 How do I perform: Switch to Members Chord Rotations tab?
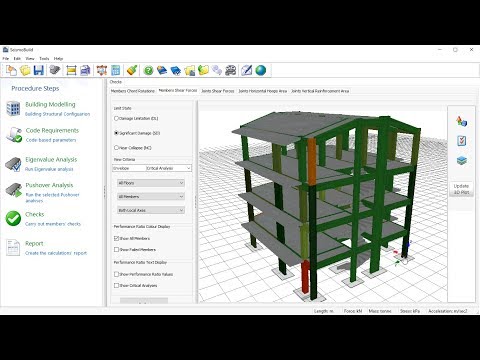(133, 91)
